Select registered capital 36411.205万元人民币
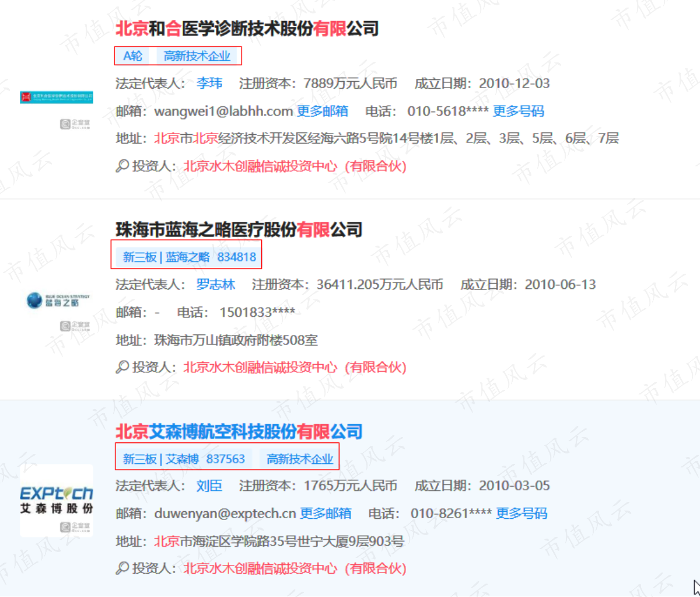This screenshot has width=700, height=597. (x=380, y=285)
